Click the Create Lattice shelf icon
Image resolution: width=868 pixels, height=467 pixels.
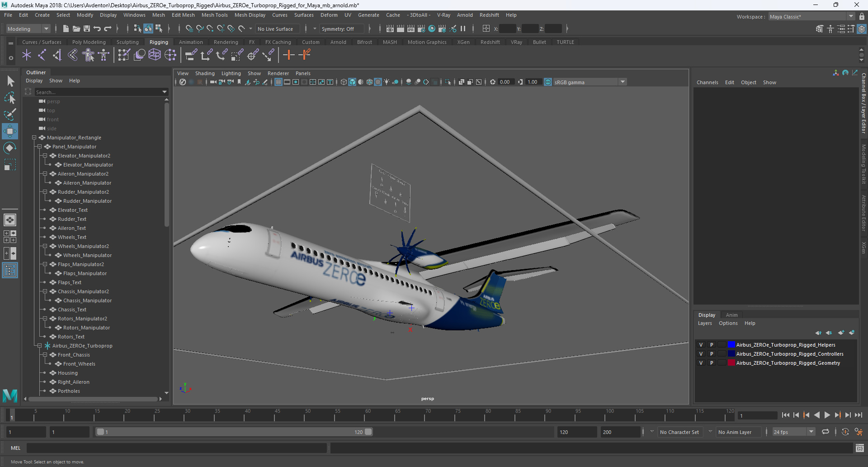click(155, 55)
